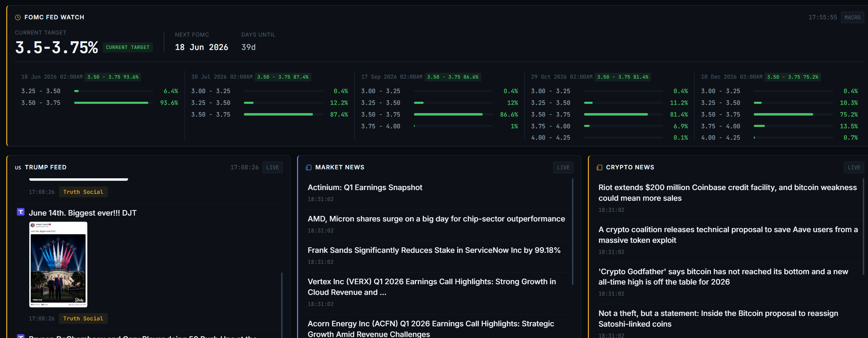This screenshot has width=868, height=338.
Task: Open Riot extends Coinbase credit facility headline
Action: tap(728, 192)
